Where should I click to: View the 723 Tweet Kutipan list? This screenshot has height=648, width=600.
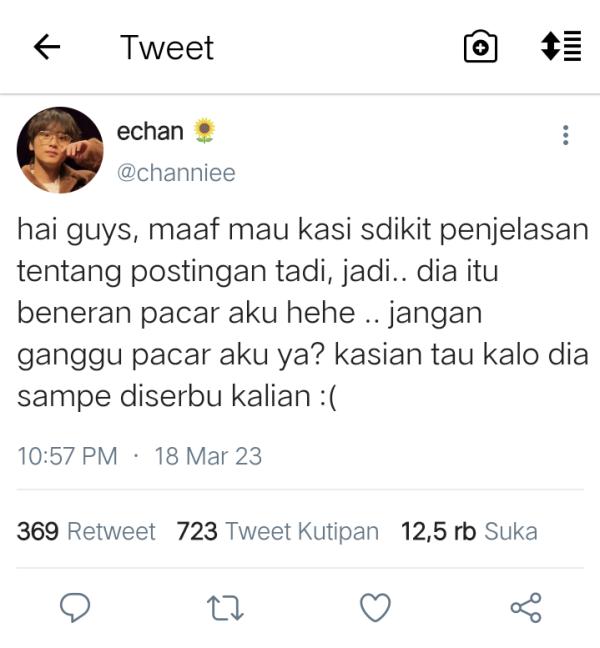point(278,531)
